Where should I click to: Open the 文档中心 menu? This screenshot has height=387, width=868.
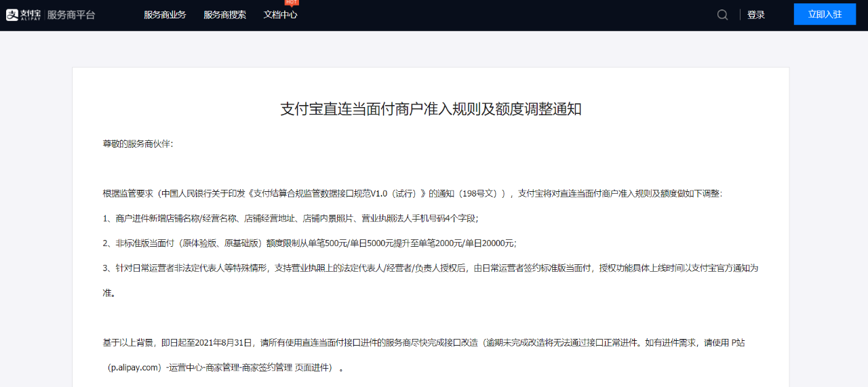tap(280, 15)
